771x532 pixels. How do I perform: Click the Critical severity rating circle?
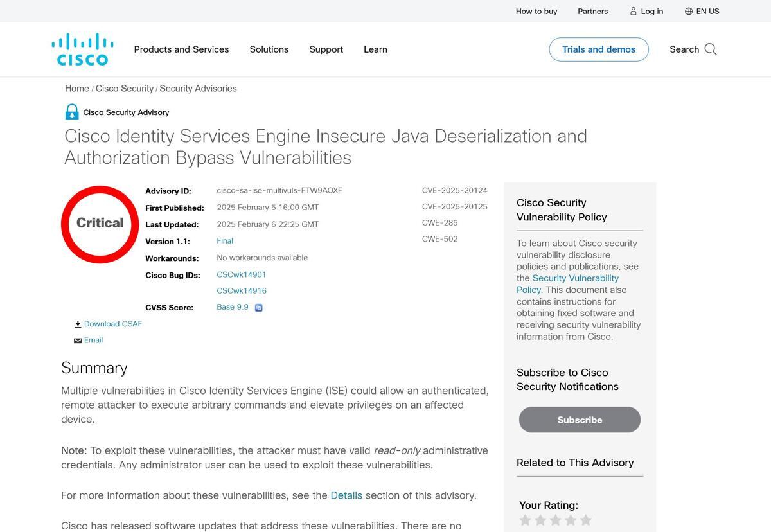pos(100,224)
